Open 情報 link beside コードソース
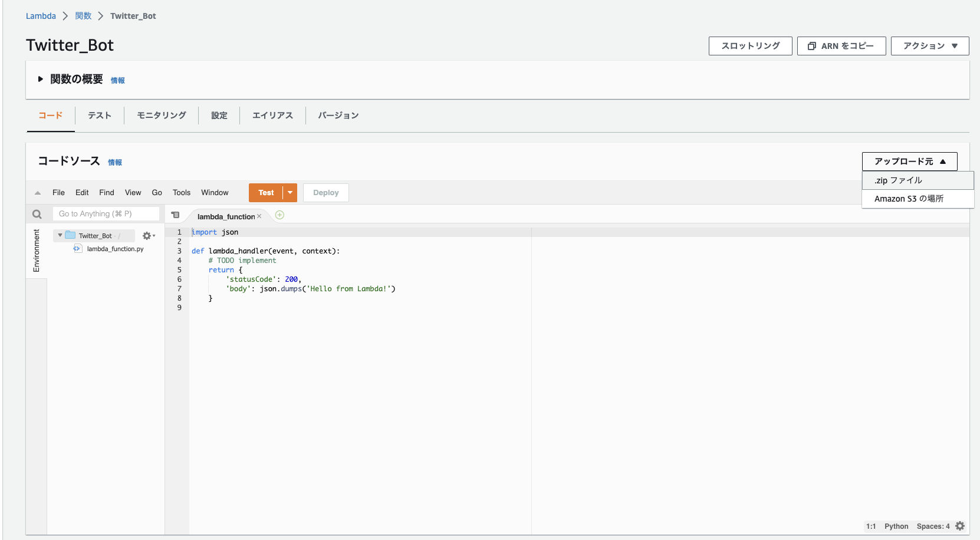Screen dimensions: 980x540 coord(115,162)
